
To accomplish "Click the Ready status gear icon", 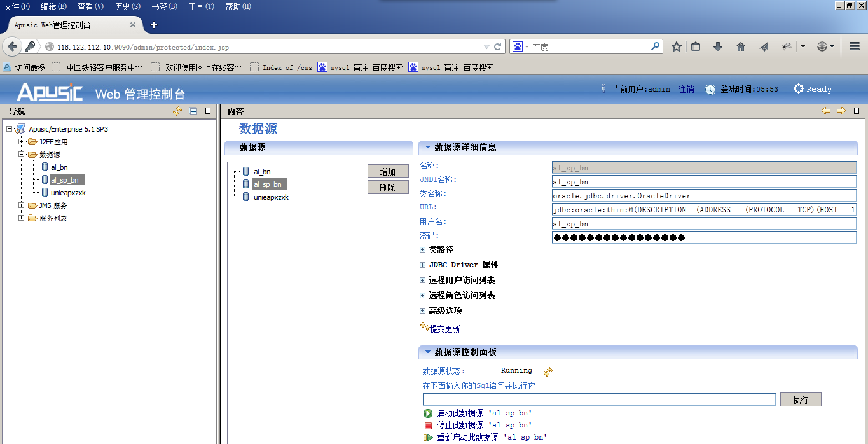I will point(799,89).
